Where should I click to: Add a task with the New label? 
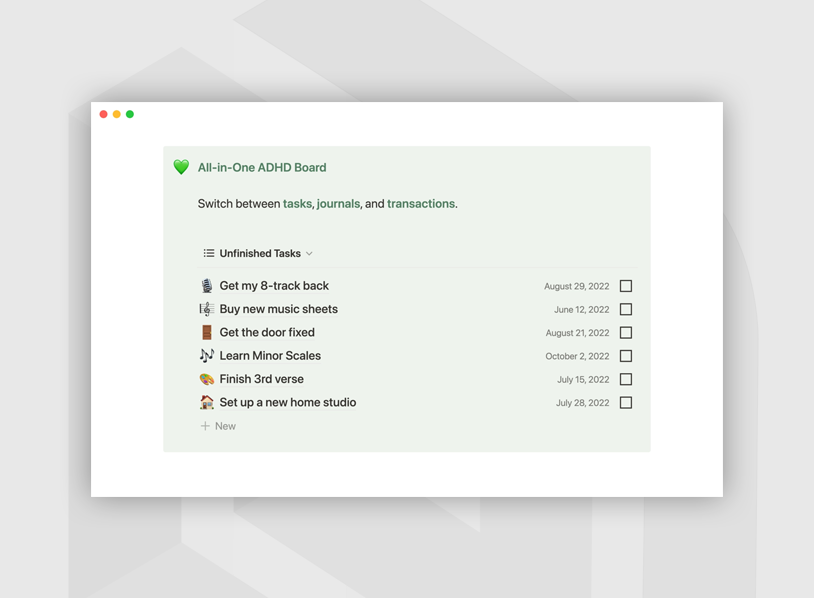(x=225, y=426)
